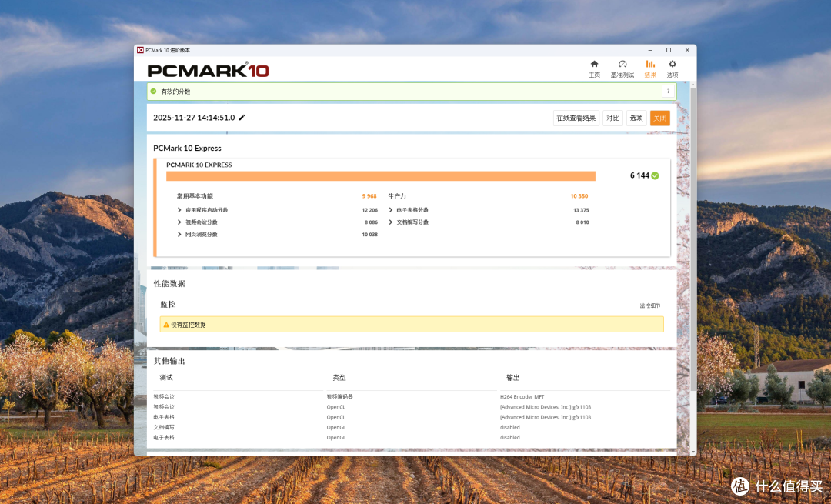
Task: Click the PCMark 10 title bar app icon
Action: coord(141,50)
